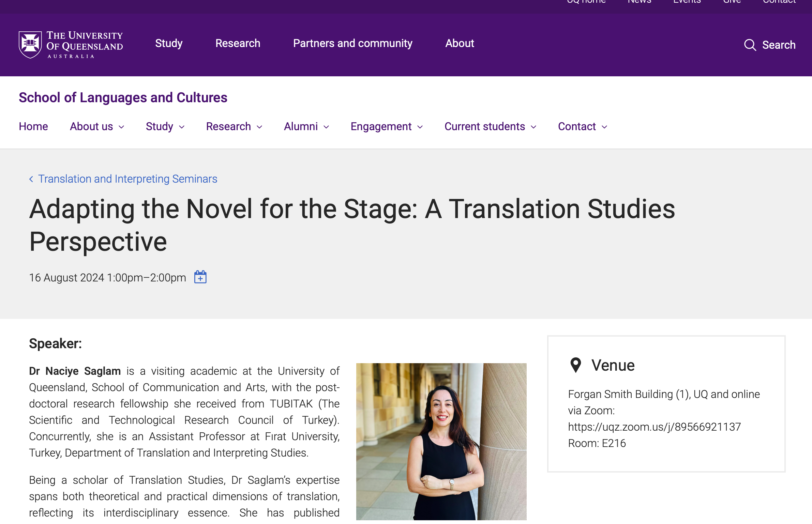Open the Research item in purple header
The height and width of the screenshot is (524, 812).
(238, 43)
